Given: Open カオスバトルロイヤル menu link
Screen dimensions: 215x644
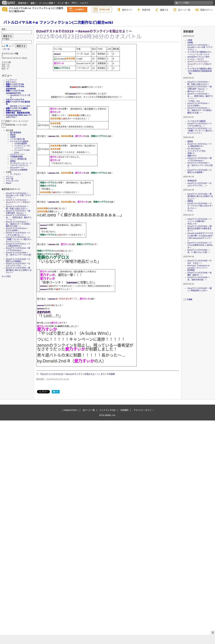Looking at the screenshot, I should pyautogui.click(x=15, y=99).
